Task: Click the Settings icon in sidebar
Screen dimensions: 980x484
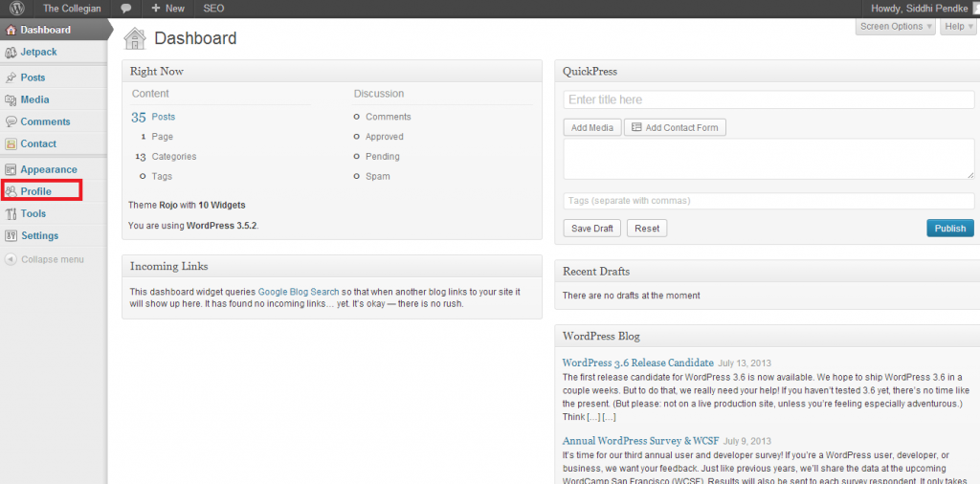Action: click(11, 236)
